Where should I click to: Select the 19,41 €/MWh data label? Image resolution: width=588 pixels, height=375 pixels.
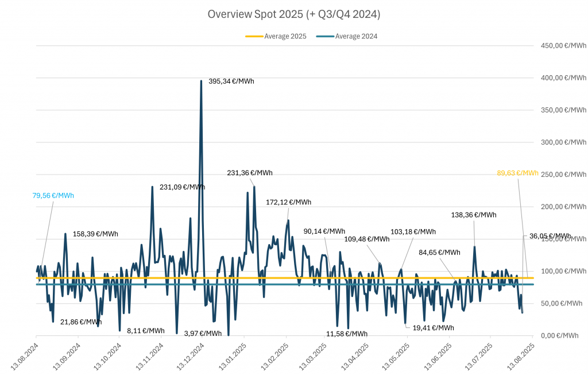point(433,328)
